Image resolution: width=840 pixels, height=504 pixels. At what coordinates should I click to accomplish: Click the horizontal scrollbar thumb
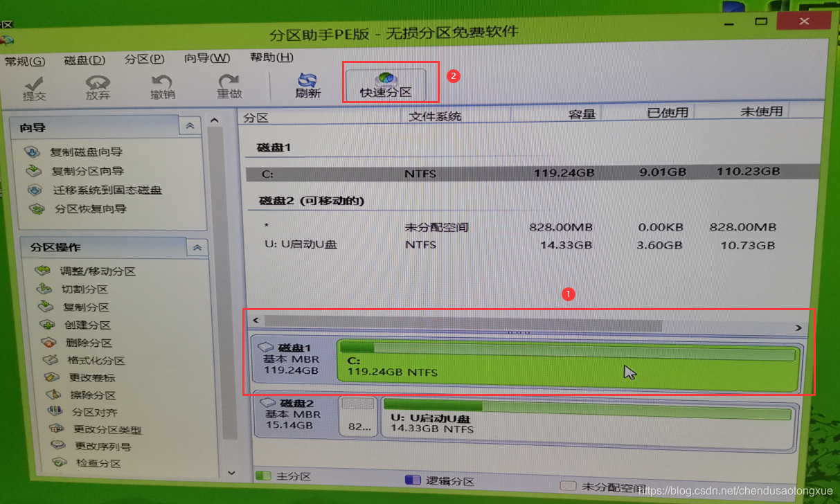463,323
